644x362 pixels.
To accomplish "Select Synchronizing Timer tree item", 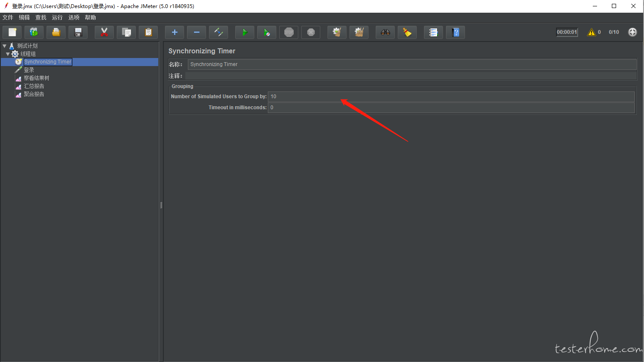I will click(x=47, y=62).
